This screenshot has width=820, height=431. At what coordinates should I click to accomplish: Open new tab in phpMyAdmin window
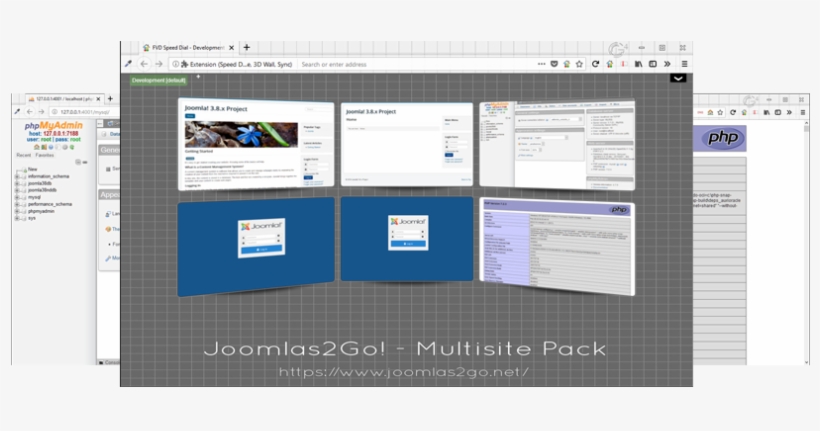pyautogui.click(x=110, y=98)
